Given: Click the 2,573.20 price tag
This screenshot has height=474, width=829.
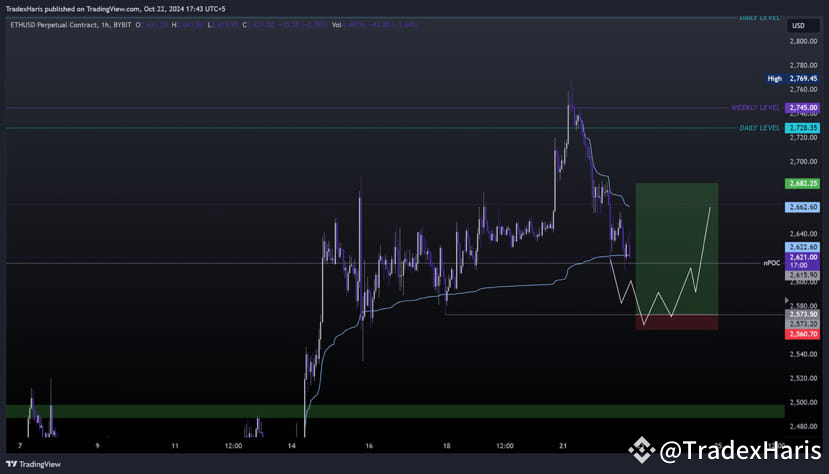Looking at the screenshot, I should (802, 323).
